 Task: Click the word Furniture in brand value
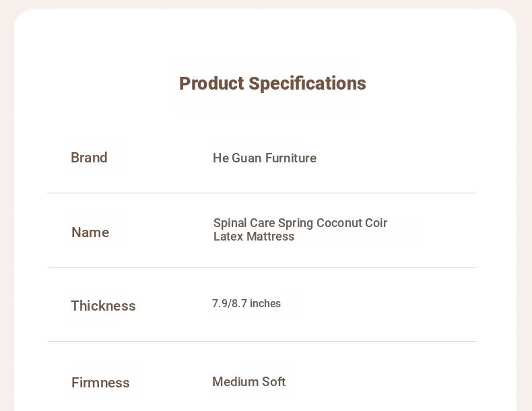291,158
